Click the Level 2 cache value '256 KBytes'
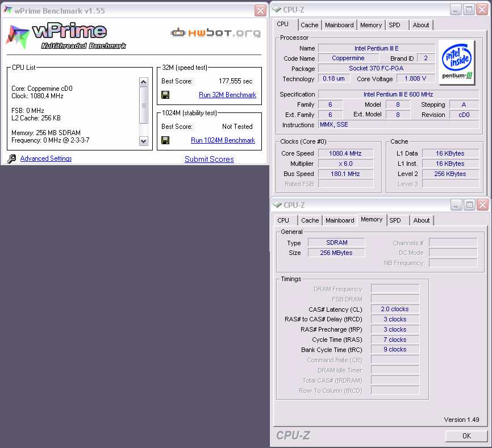492x448 pixels. [451, 174]
